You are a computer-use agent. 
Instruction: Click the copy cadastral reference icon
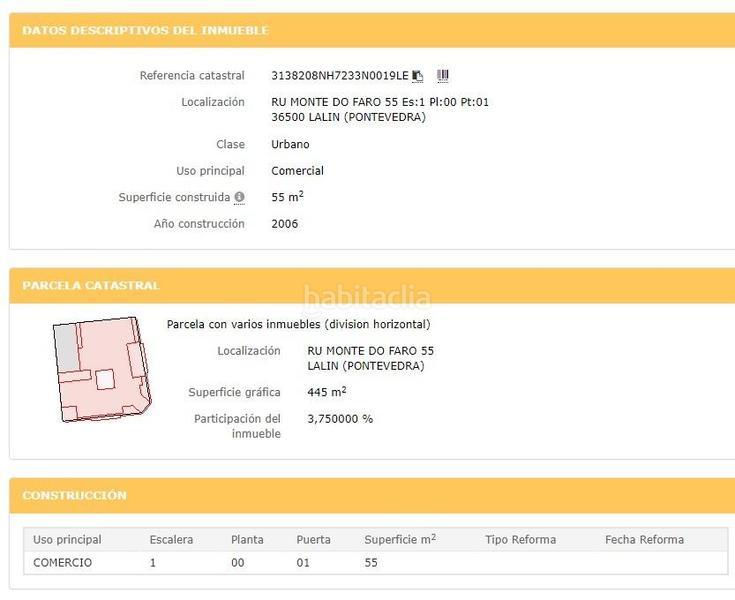pos(418,76)
